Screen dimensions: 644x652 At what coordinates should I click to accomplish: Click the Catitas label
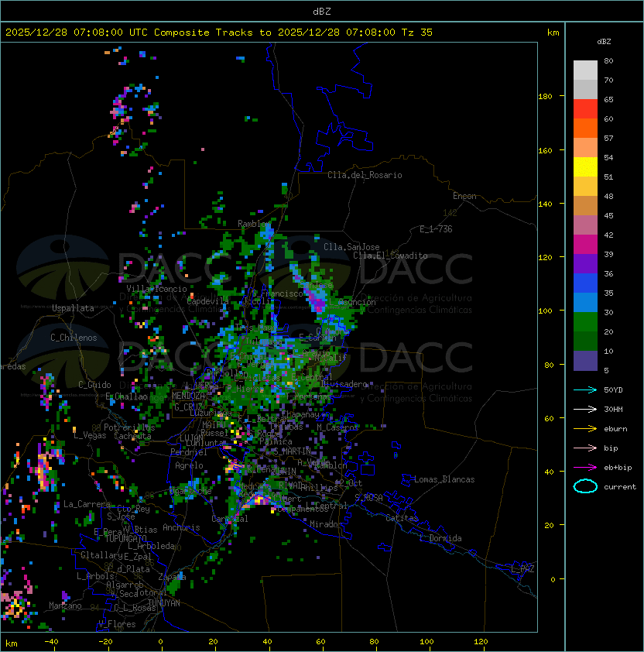(x=402, y=518)
